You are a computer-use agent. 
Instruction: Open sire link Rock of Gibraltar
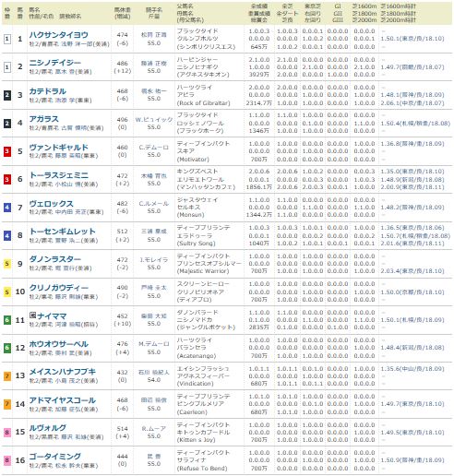pos(204,103)
